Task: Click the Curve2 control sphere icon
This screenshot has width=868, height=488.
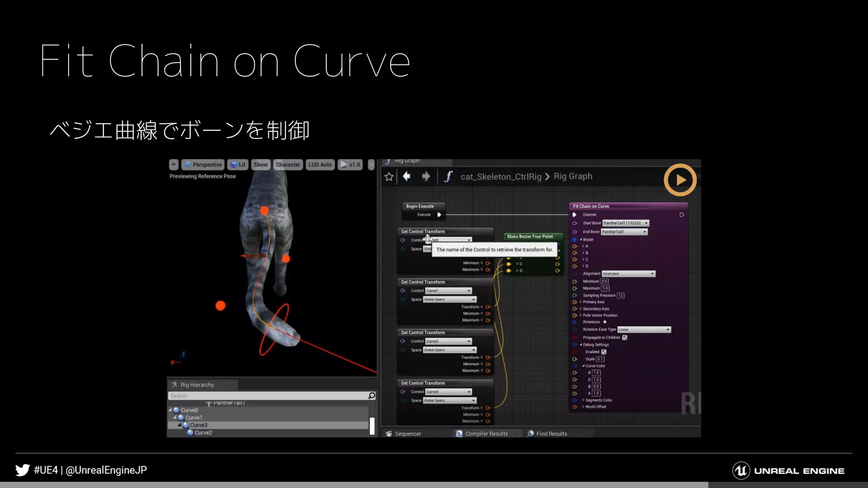Action: click(190, 433)
